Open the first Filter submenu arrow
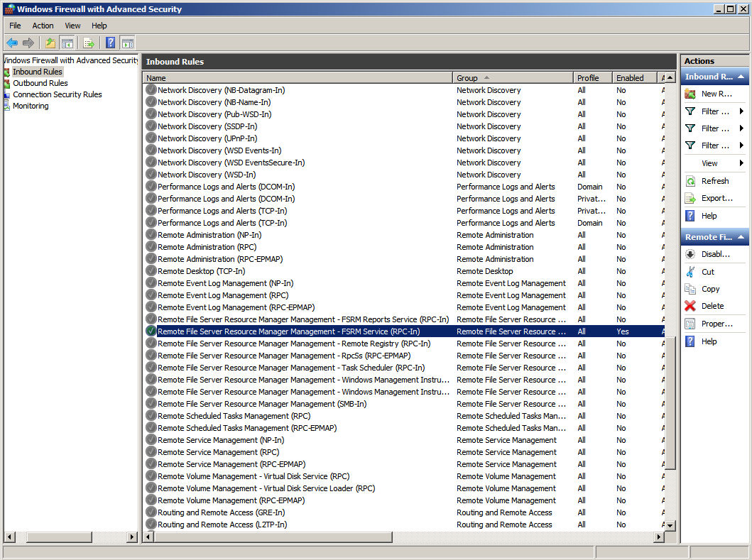This screenshot has height=560, width=752. (741, 111)
